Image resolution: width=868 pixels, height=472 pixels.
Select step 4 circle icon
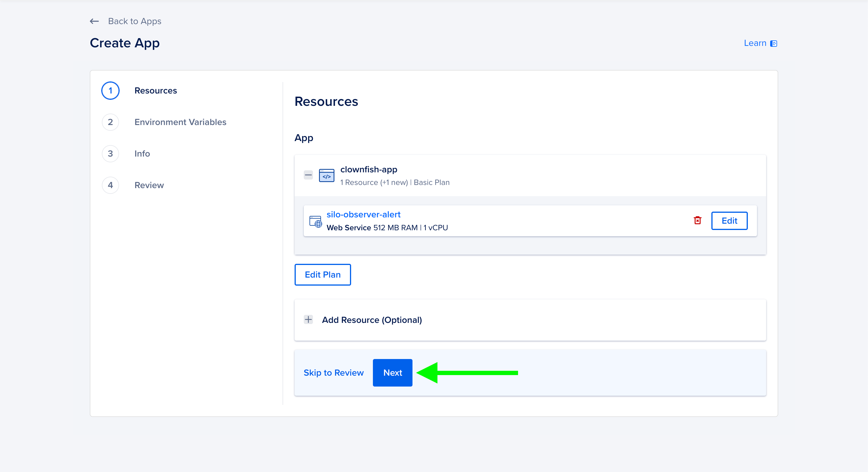[x=110, y=185]
